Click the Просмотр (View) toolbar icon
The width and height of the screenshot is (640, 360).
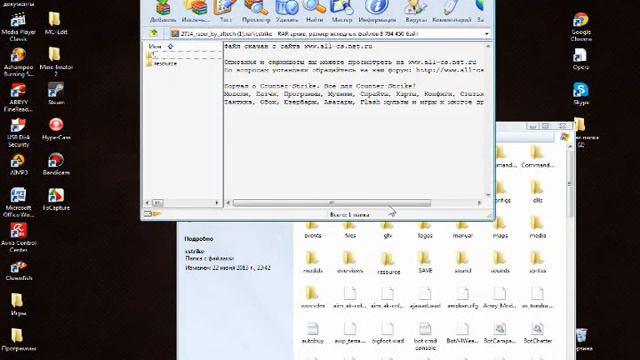pyautogui.click(x=256, y=11)
